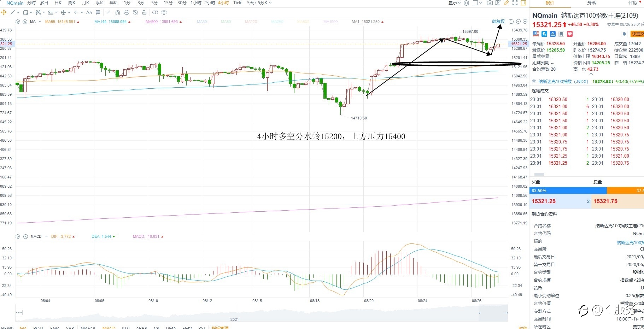Click the sell price 15321.75 box
This screenshot has height=329, width=644.
(617, 201)
